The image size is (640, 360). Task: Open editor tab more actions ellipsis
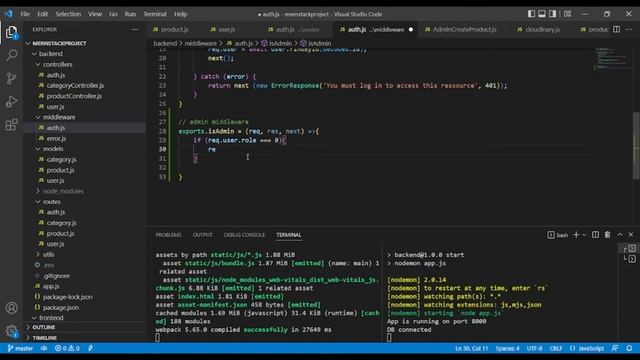point(629,29)
